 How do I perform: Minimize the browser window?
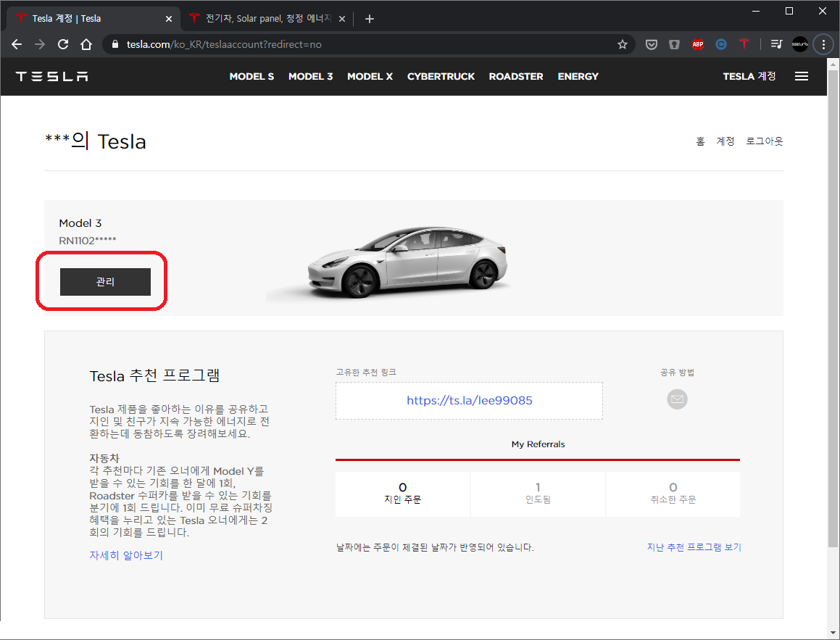pos(756,12)
